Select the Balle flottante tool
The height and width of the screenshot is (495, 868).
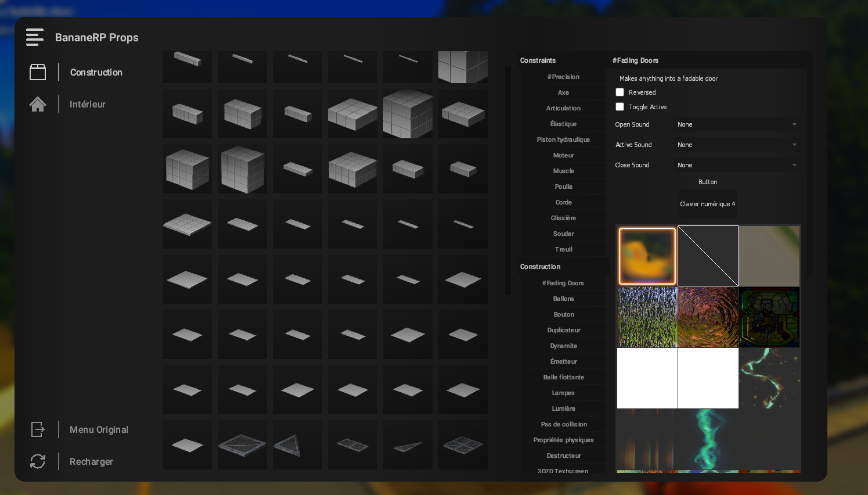pyautogui.click(x=563, y=377)
